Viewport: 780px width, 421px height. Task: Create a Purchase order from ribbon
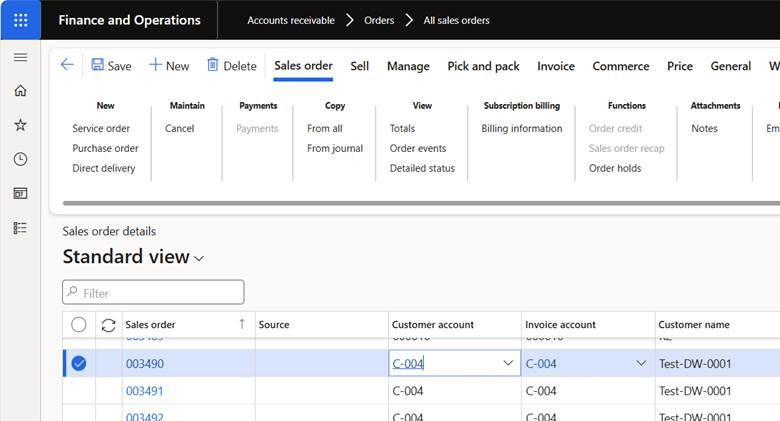[105, 148]
